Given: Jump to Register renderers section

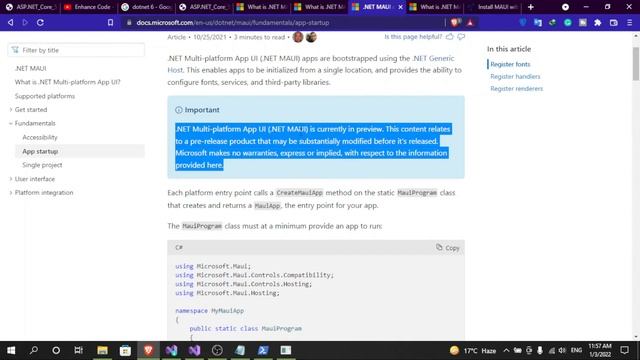Looking at the screenshot, I should point(517,89).
